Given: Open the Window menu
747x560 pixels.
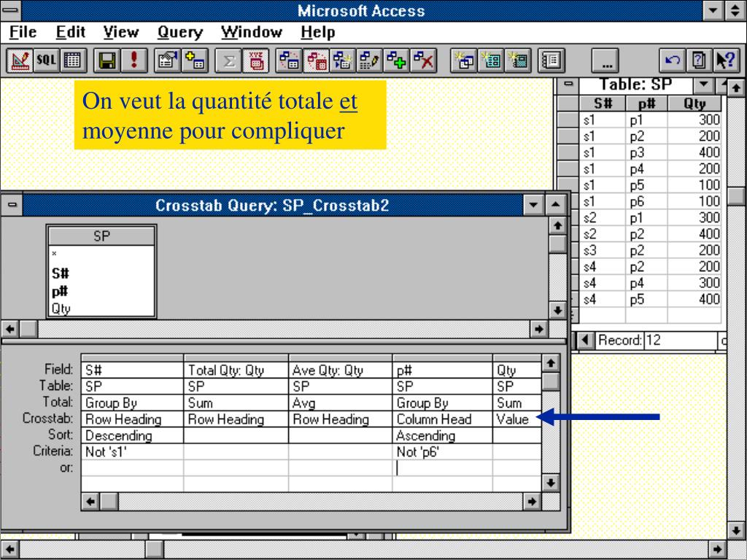Looking at the screenshot, I should (252, 32).
